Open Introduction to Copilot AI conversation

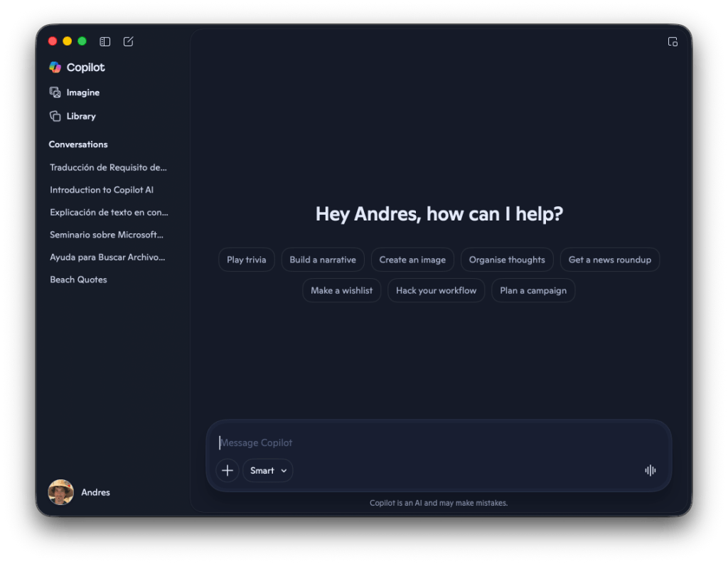[x=102, y=190]
